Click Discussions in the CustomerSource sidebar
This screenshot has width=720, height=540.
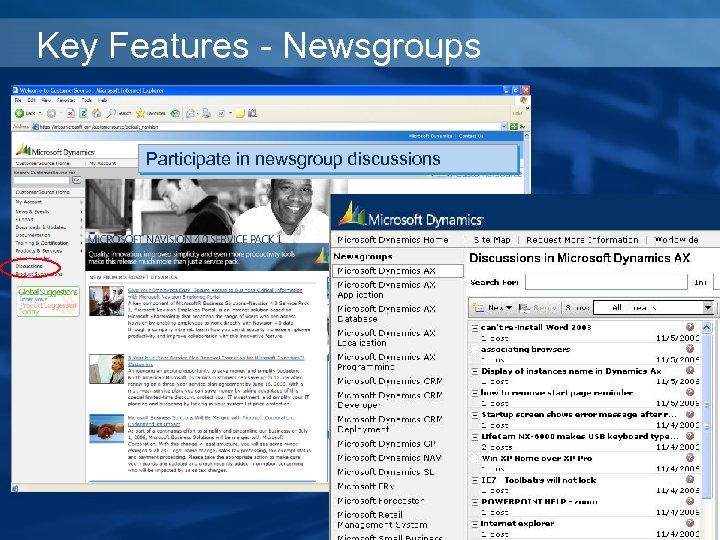point(29,266)
